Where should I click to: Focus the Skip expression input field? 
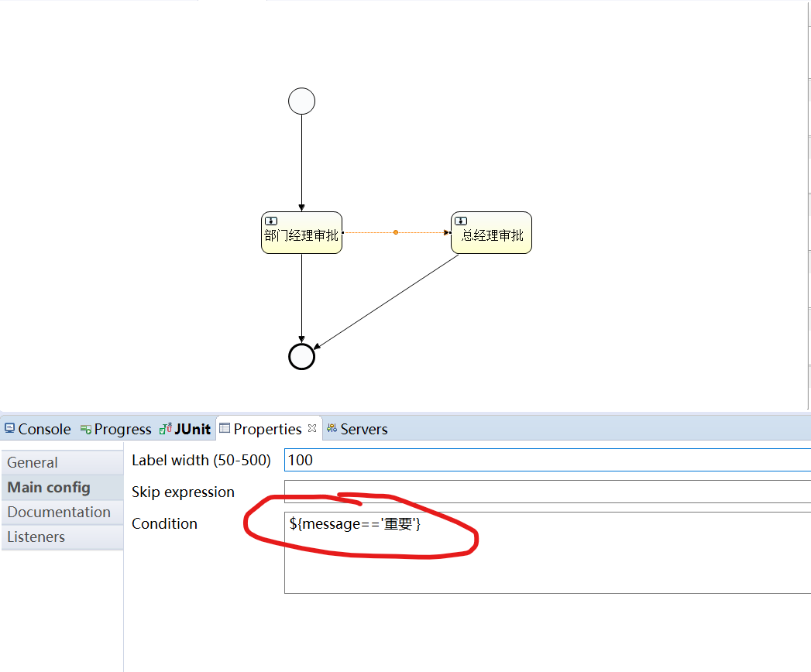(547, 492)
